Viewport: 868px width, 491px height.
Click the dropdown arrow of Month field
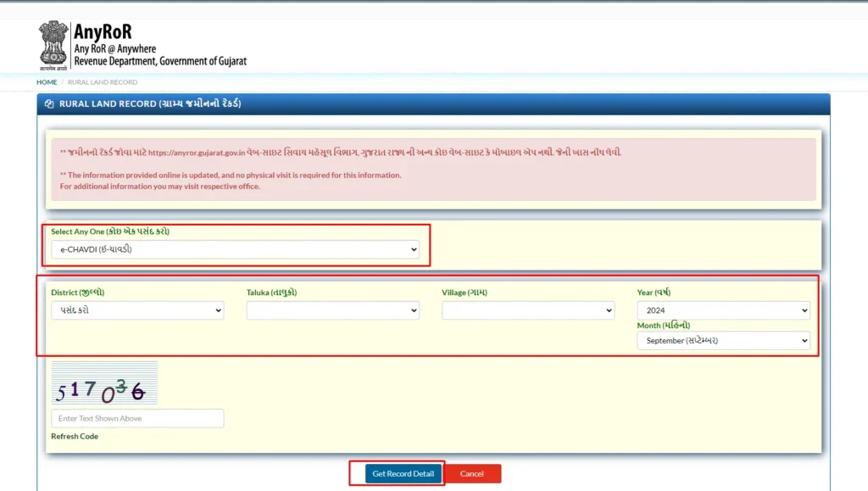804,340
